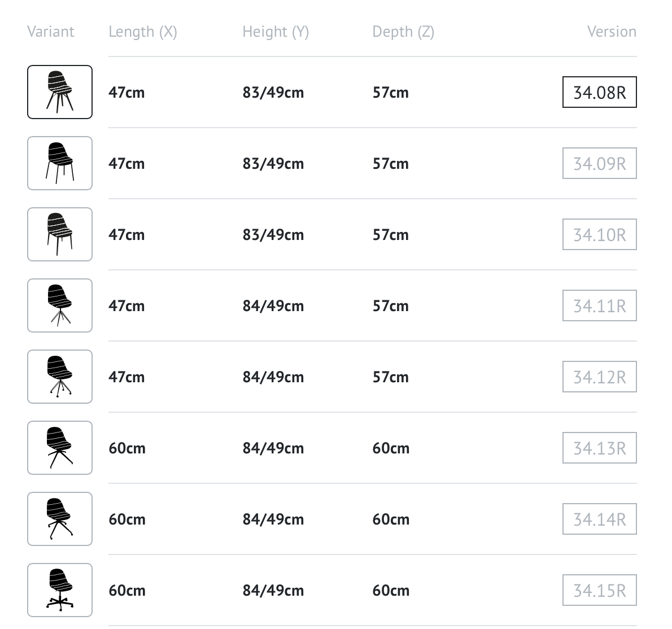Click the Length (X) column header

pos(143,32)
